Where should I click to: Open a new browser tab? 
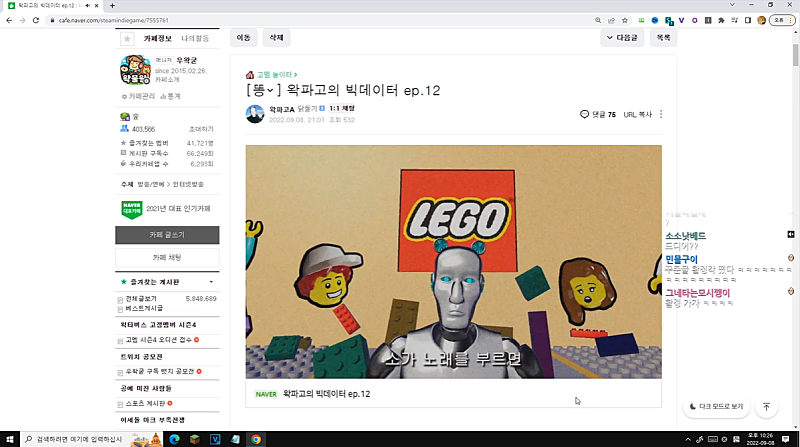click(112, 6)
